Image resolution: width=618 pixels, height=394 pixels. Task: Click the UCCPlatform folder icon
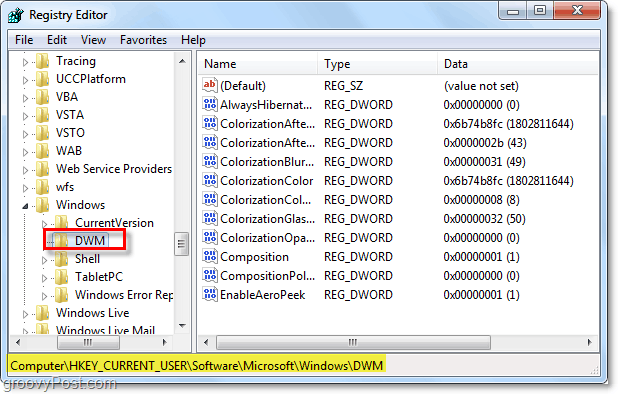click(43, 79)
